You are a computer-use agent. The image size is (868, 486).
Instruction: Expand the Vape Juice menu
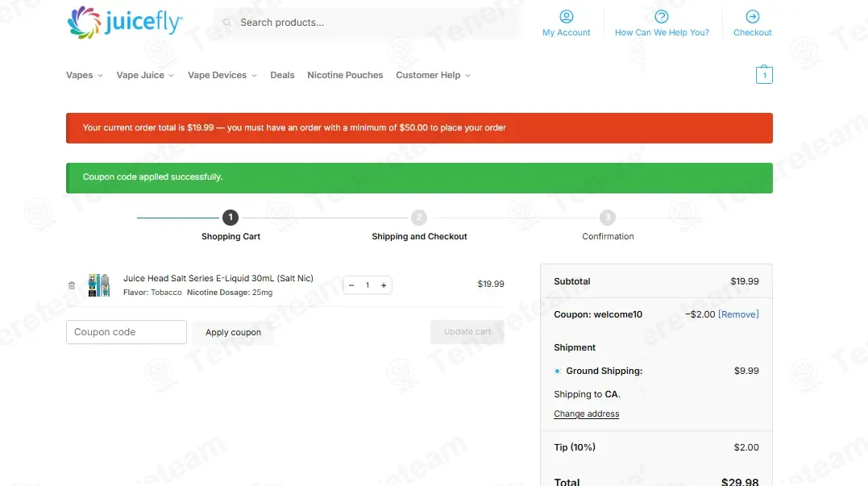pyautogui.click(x=145, y=75)
